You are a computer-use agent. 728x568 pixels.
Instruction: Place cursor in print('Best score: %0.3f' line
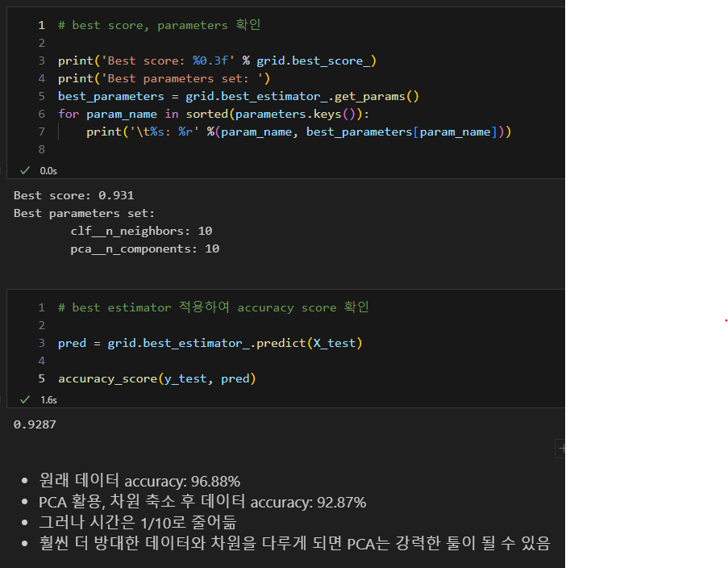(217, 61)
